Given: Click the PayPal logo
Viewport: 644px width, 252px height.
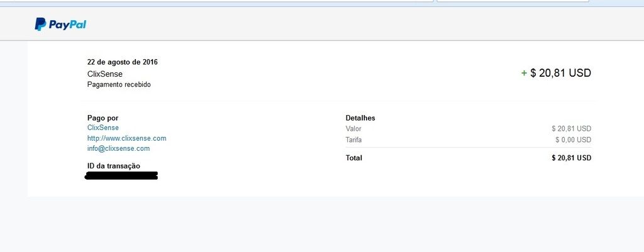Looking at the screenshot, I should tap(60, 25).
